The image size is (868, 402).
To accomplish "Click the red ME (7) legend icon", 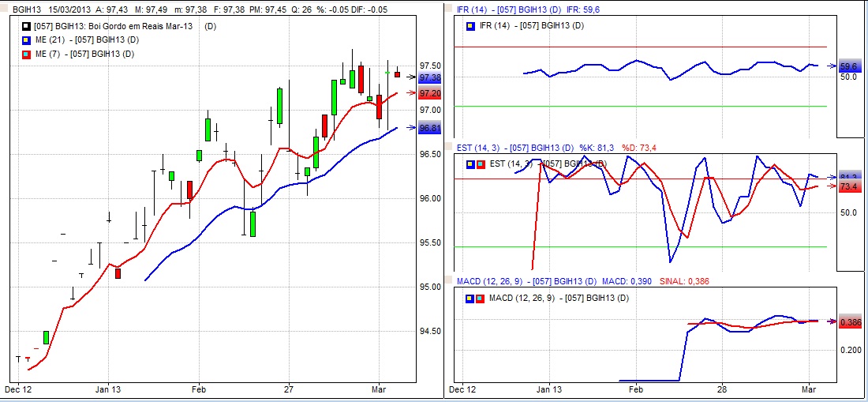I will click(x=26, y=54).
